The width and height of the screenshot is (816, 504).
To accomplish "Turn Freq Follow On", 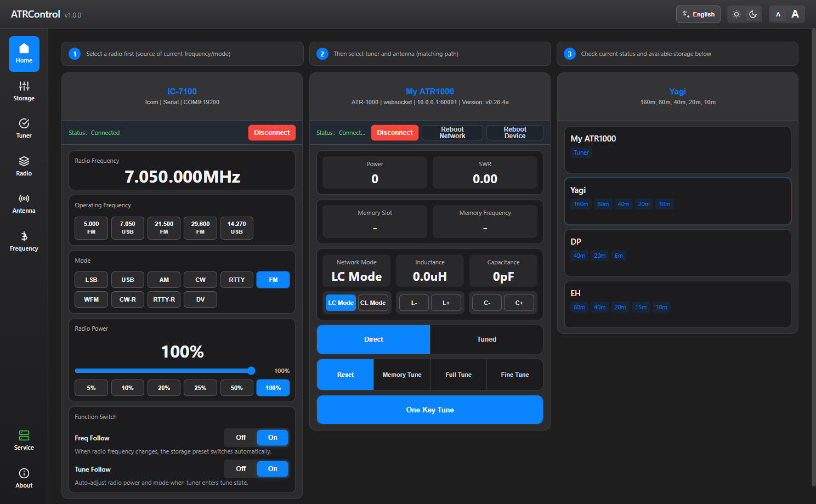I will [273, 438].
